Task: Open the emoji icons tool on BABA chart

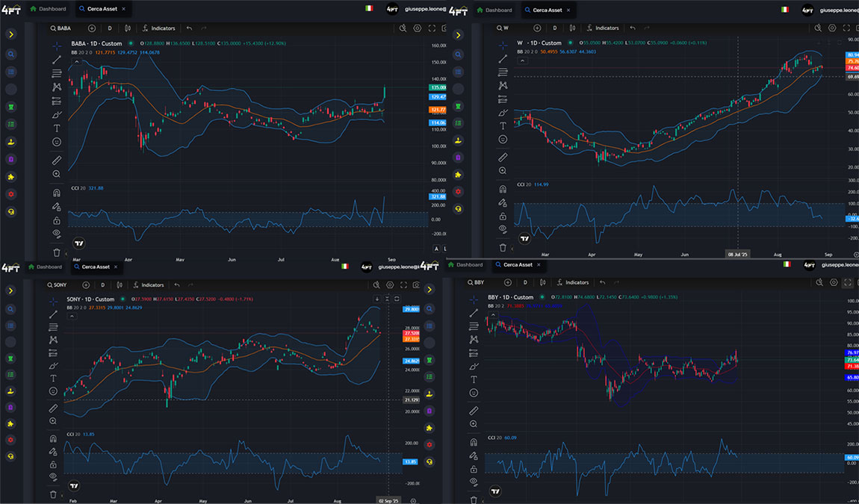Action: tap(57, 141)
